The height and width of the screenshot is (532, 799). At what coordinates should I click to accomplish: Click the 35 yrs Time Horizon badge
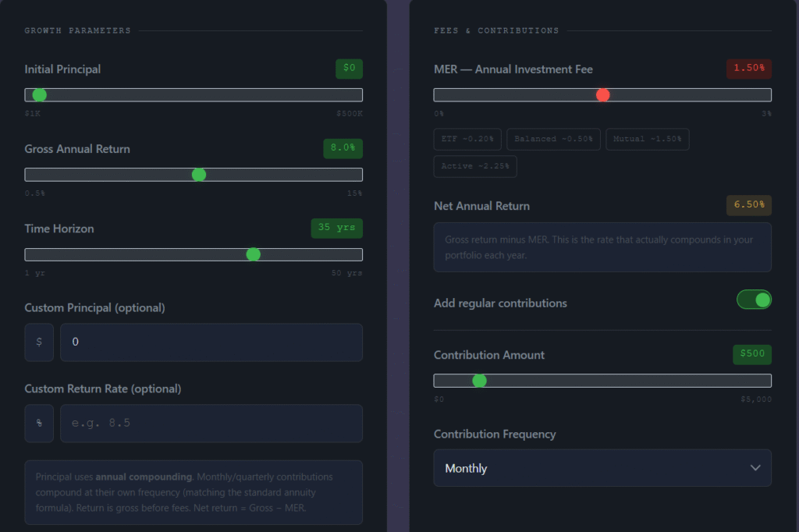[x=336, y=228]
